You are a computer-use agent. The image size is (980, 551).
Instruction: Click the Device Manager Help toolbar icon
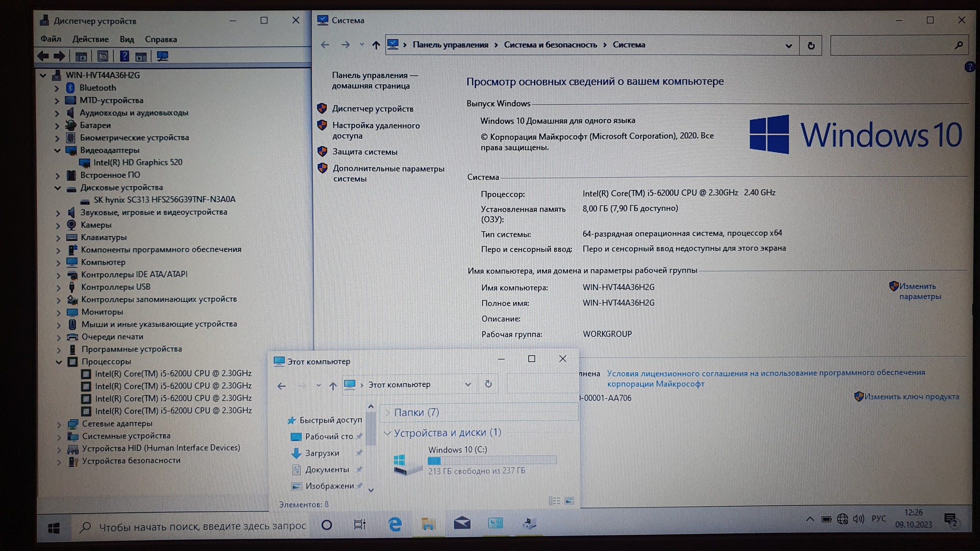tap(124, 56)
